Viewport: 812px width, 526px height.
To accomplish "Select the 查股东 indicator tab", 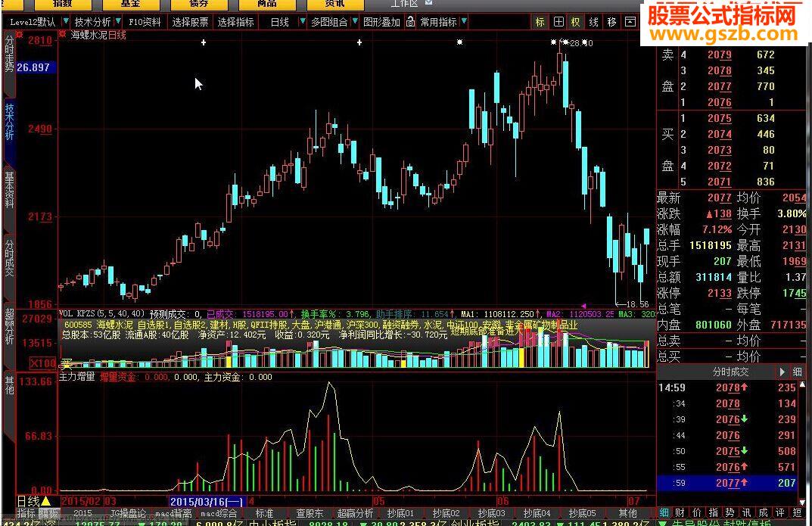I will point(310,513).
